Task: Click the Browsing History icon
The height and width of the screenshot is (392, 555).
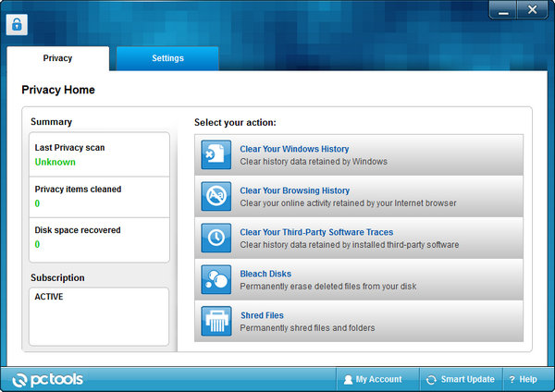Action: [216, 196]
